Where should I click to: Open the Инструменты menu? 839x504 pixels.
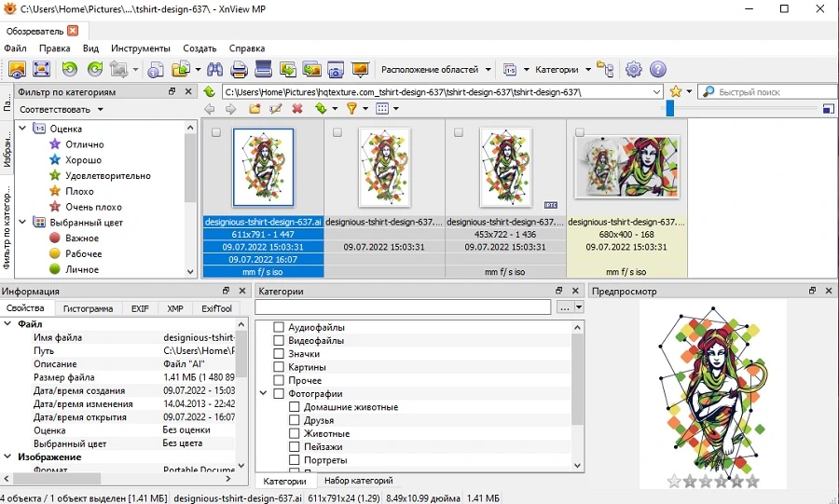(x=140, y=48)
